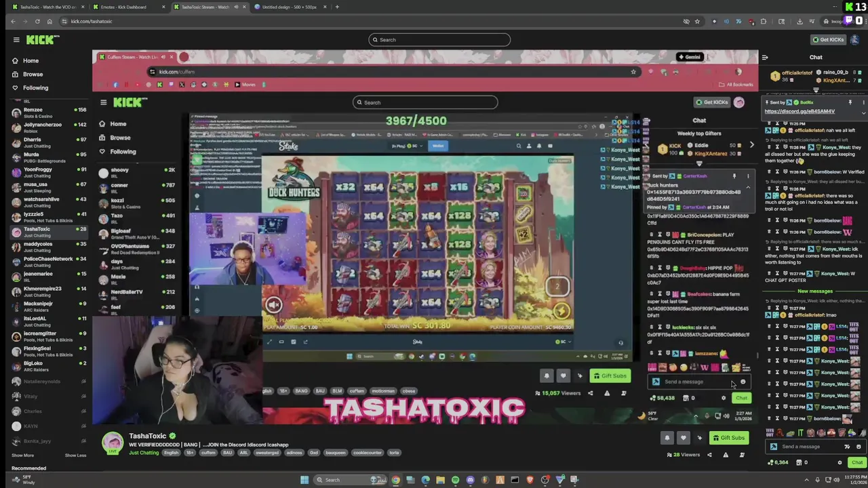Open outer chat settings gear icon
The width and height of the screenshot is (868, 488).
[840, 463]
